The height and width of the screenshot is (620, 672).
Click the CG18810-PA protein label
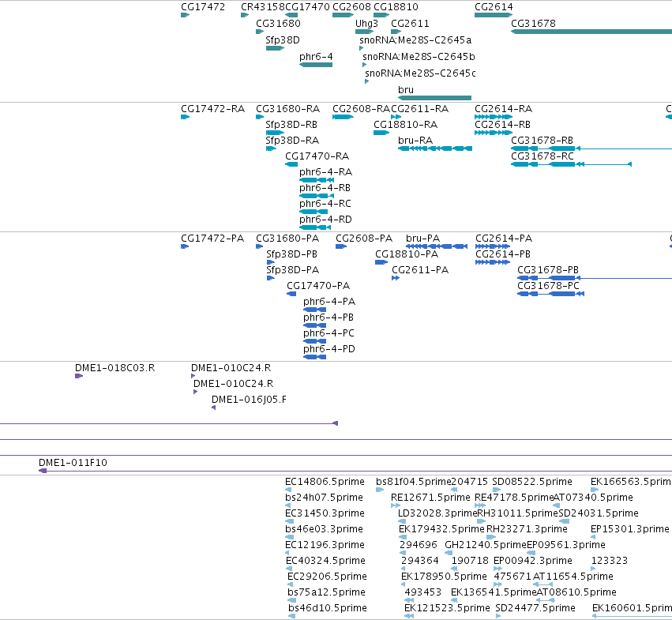407,254
